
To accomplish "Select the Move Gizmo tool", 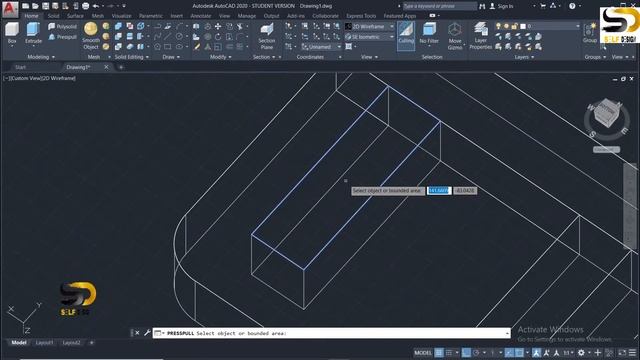I will coord(455,36).
